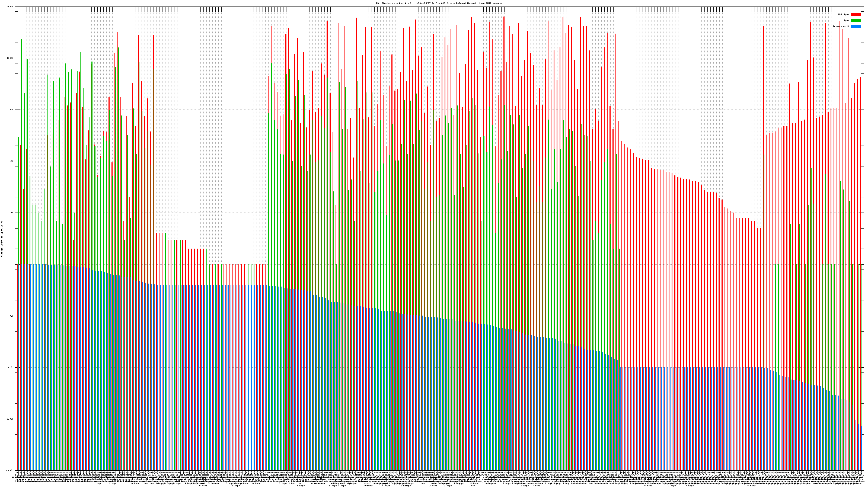This screenshot has width=868, height=488.
Task: Click the 'Message Count or Spam Score' axis title
Action: (x=2, y=239)
